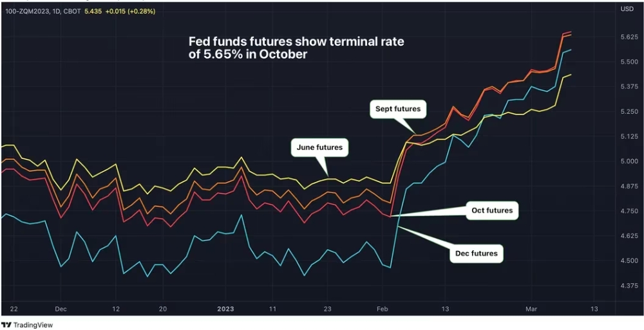Select the Dec marker on time axis

[x=61, y=308]
